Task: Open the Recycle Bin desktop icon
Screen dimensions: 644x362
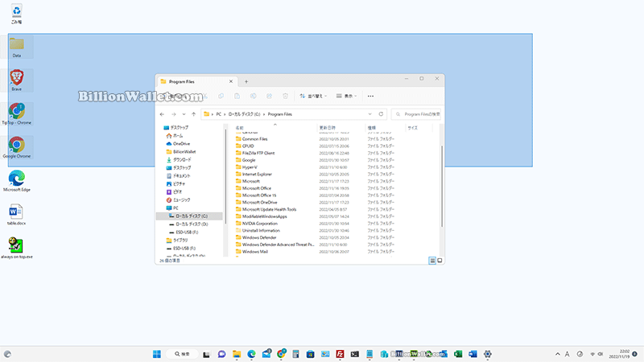Action: point(16,14)
